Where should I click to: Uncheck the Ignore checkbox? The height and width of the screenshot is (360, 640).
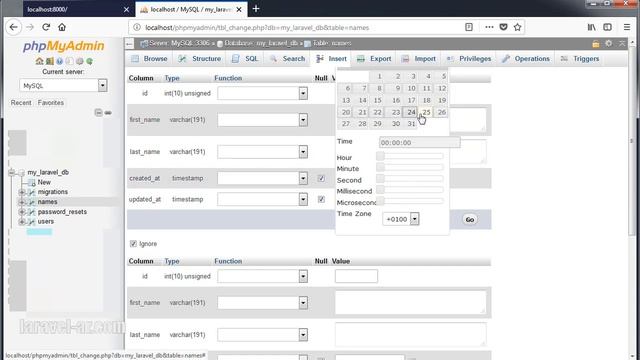pos(133,244)
